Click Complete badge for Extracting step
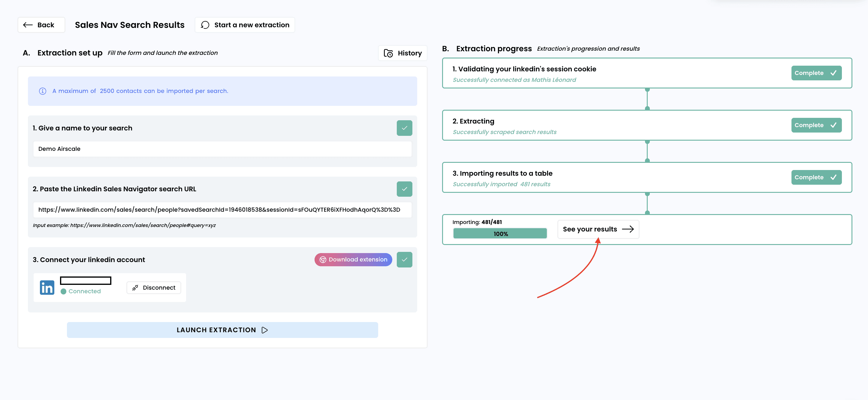868x400 pixels. point(816,125)
